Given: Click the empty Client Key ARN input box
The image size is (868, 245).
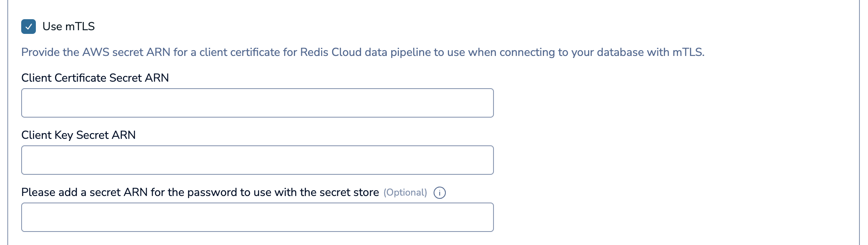Looking at the screenshot, I should (257, 159).
